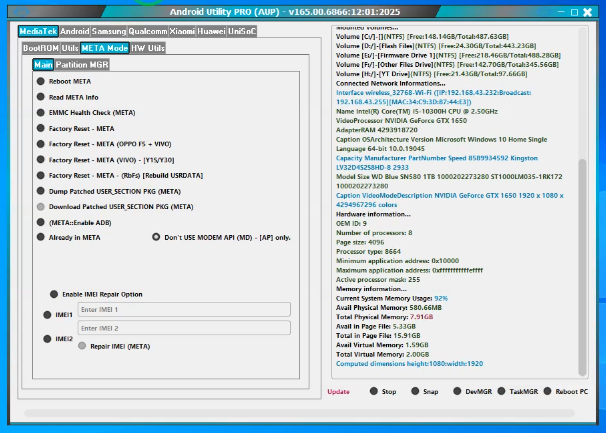Click the 'Number of processors: 8' line
606x433 pixels.
point(374,232)
